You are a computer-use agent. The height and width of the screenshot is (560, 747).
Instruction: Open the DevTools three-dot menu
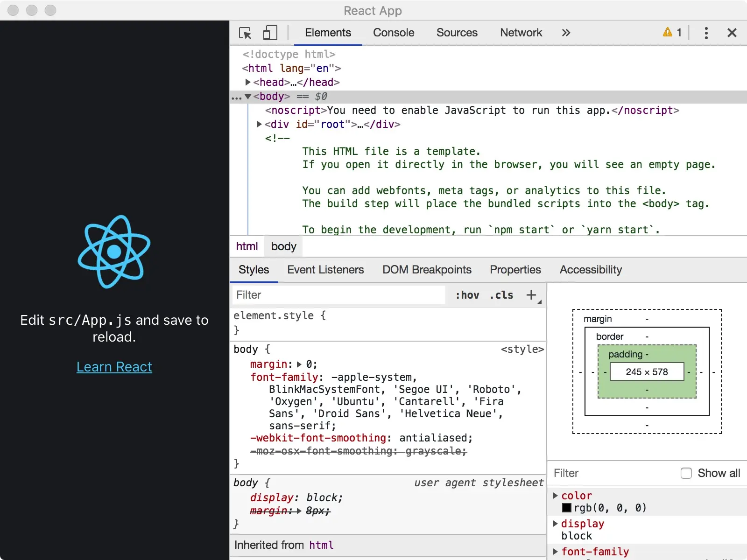pos(706,33)
